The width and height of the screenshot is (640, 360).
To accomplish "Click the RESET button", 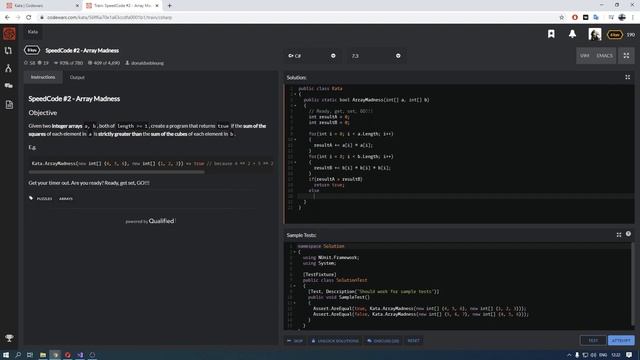I will point(413,340).
